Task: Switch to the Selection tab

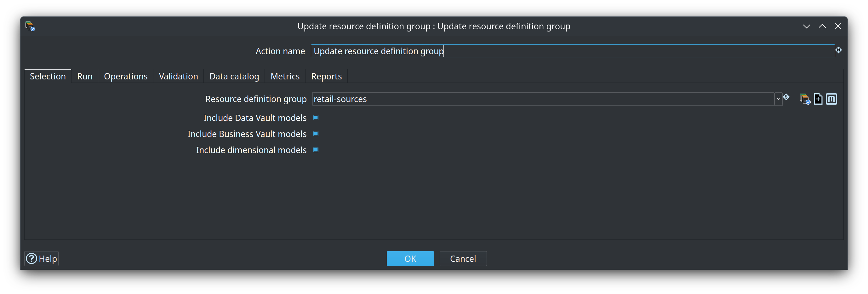Action: click(x=48, y=77)
